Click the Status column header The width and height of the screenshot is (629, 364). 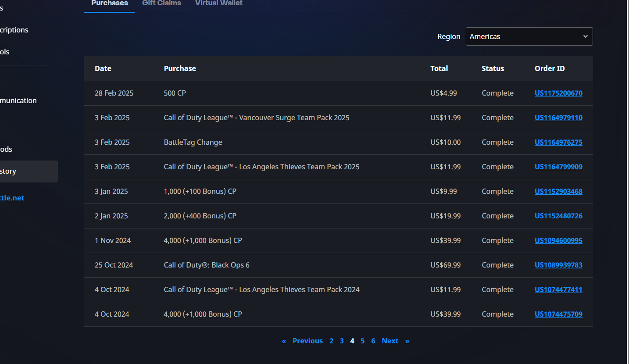tap(493, 68)
